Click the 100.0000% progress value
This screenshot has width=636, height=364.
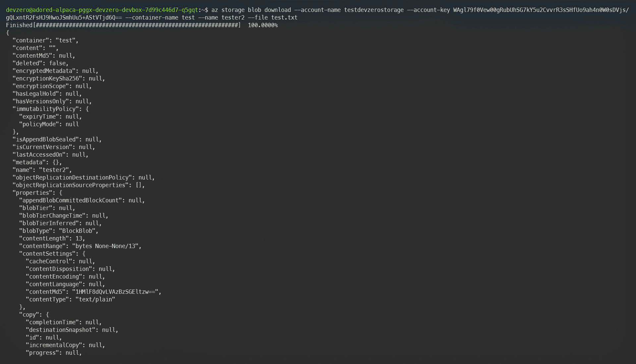262,25
